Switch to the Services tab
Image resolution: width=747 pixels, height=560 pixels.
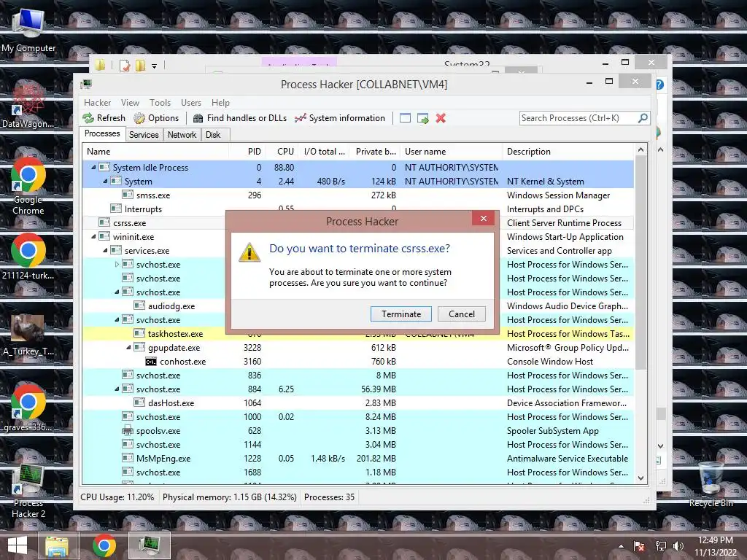[144, 135]
